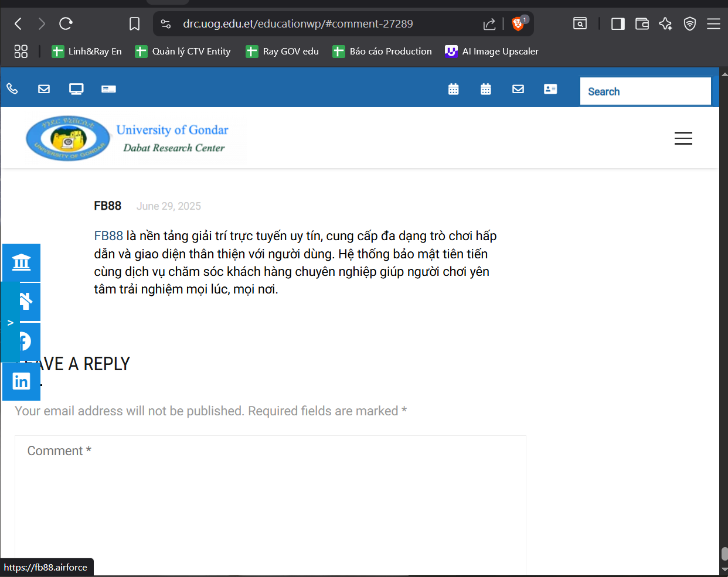Open the browser main menu
This screenshot has height=577, width=728.
click(713, 23)
